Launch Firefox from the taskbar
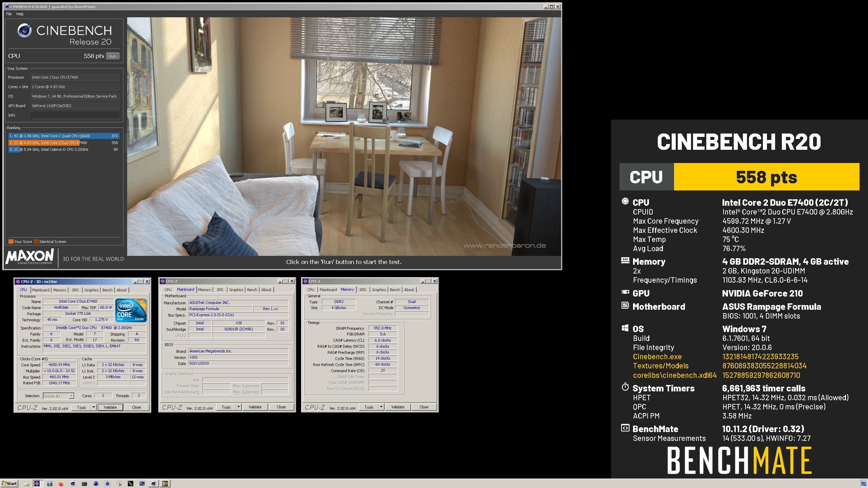Screen dimensions: 868x488 click(61, 484)
